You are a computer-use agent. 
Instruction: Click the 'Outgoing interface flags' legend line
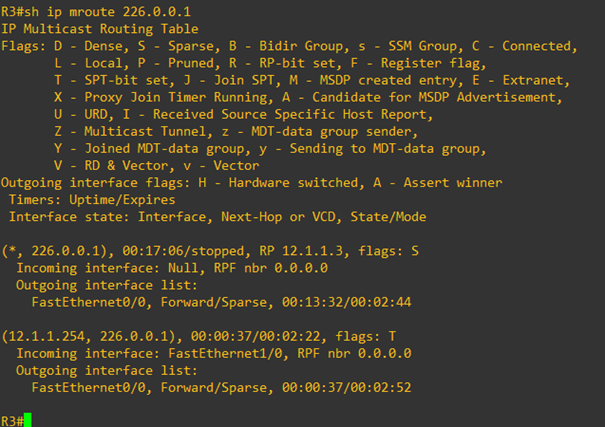pos(252,182)
